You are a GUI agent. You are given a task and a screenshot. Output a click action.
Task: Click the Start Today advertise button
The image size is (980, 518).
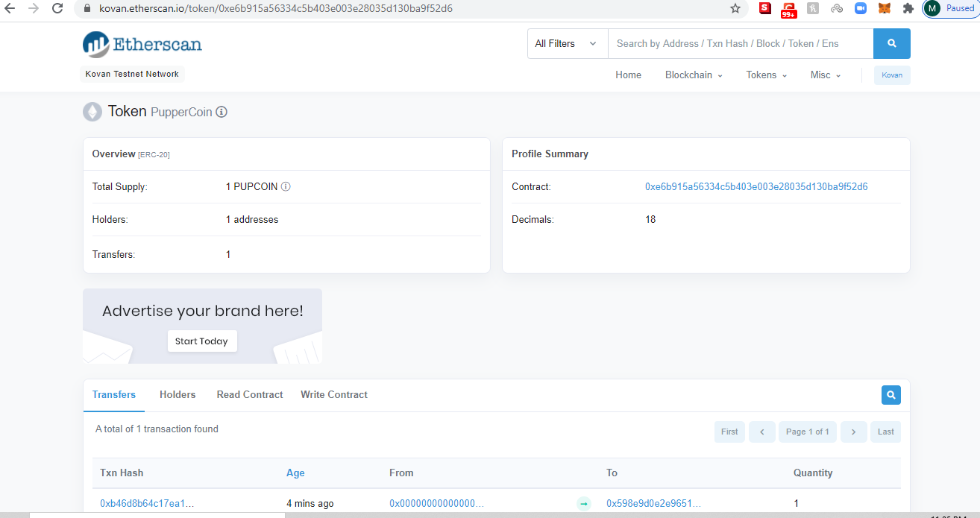click(202, 341)
